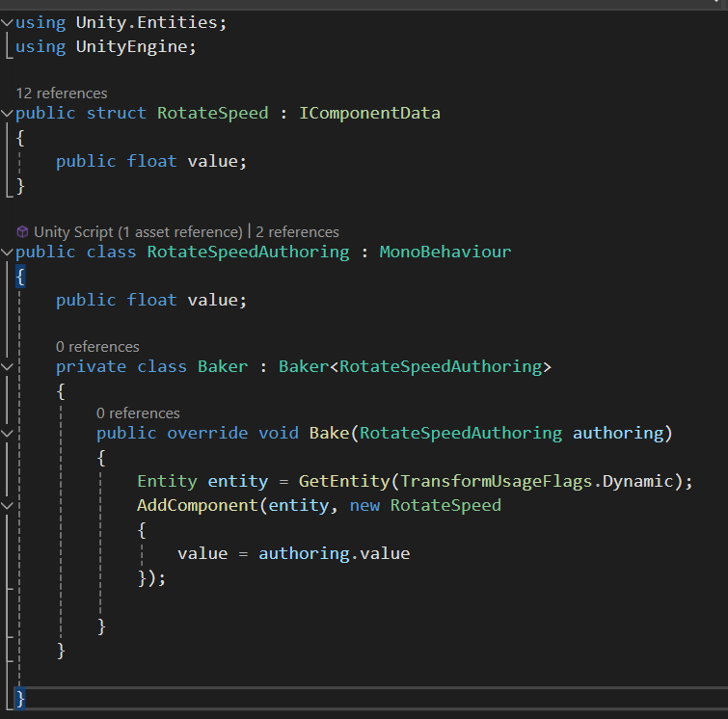Viewport: 728px width, 719px height.
Task: Click 'Dynamic' enum member
Action: coord(638,481)
